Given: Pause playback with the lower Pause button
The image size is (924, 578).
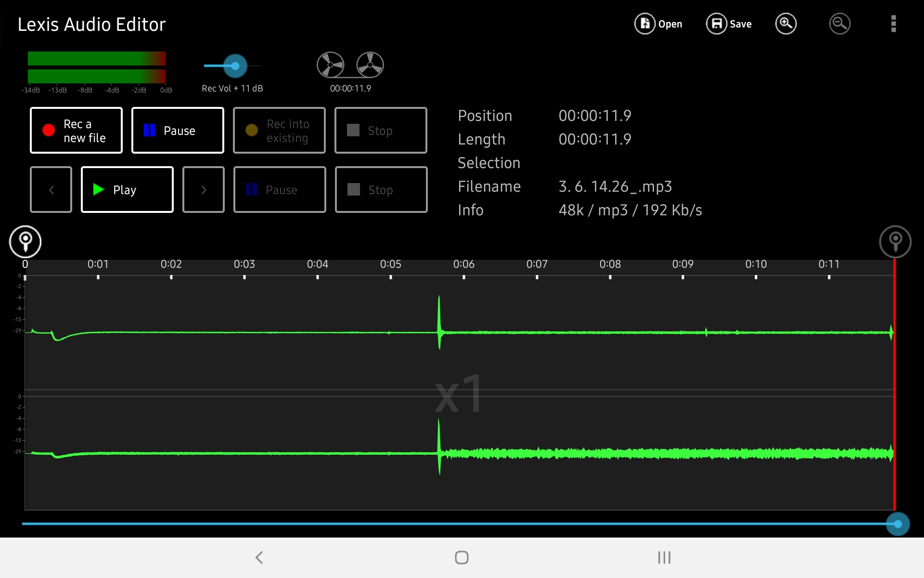Looking at the screenshot, I should pos(280,190).
